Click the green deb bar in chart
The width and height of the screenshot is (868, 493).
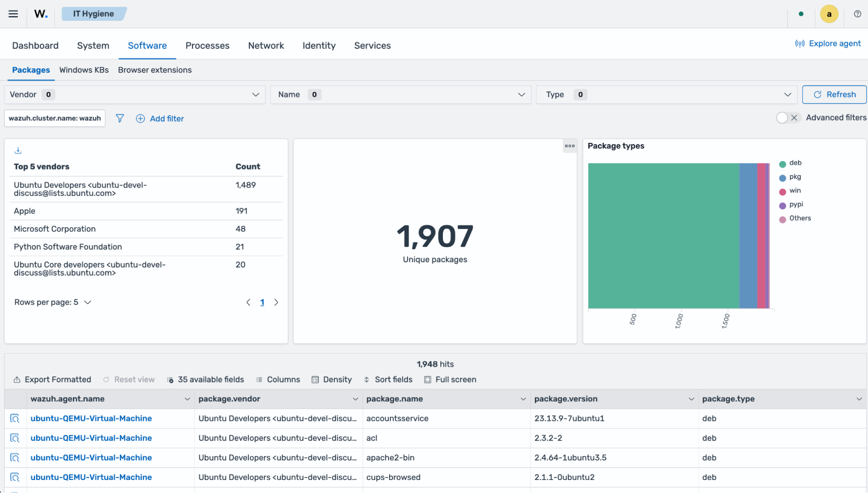coord(663,236)
